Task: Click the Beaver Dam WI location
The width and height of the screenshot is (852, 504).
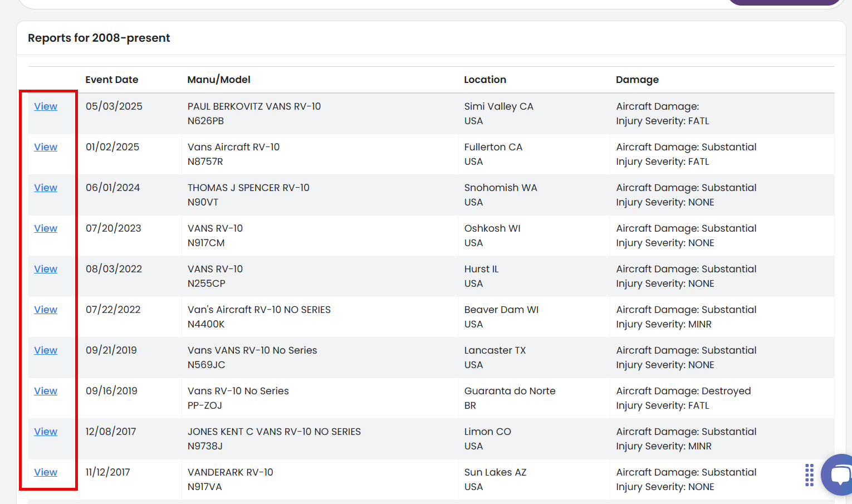Action: click(501, 310)
